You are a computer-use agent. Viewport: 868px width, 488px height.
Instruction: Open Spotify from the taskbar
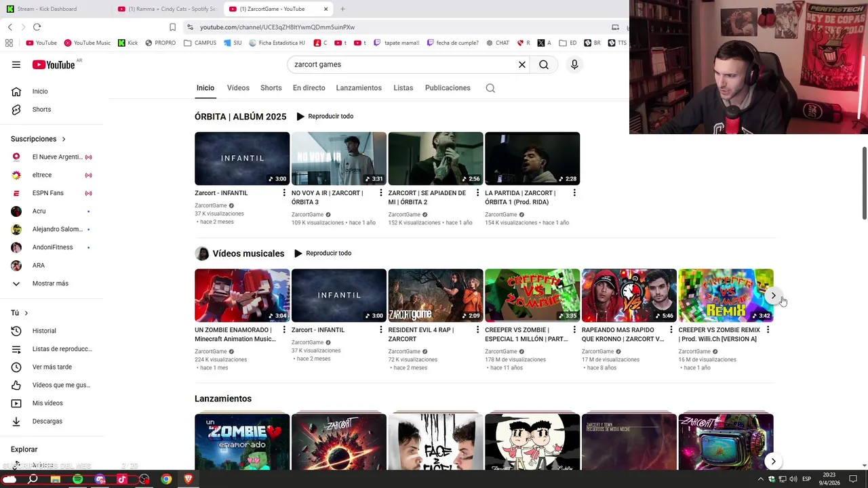point(77,479)
